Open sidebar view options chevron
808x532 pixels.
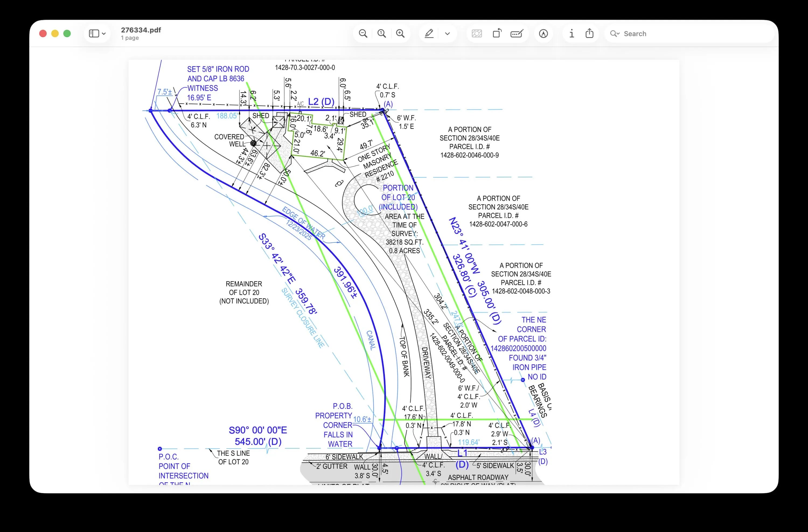coord(104,34)
